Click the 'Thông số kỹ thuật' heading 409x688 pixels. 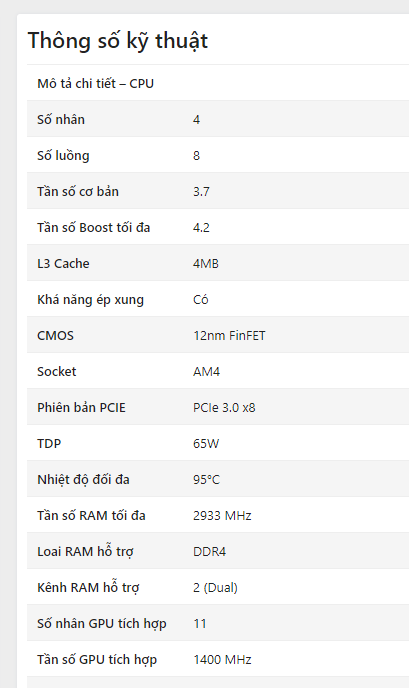[x=118, y=41]
